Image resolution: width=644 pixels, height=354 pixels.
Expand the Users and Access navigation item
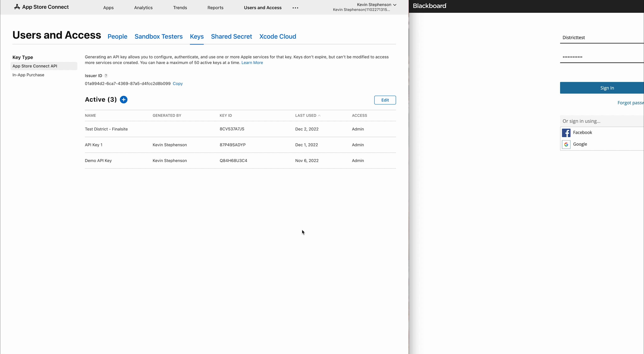pyautogui.click(x=262, y=8)
